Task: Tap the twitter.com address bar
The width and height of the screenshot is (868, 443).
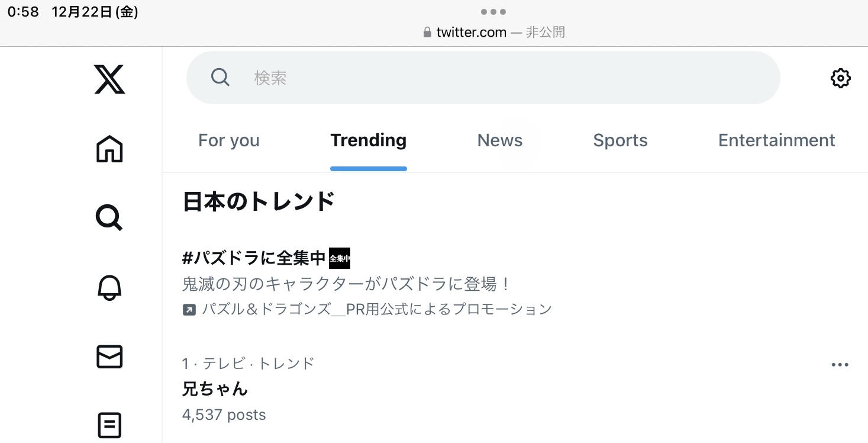Action: coord(493,32)
